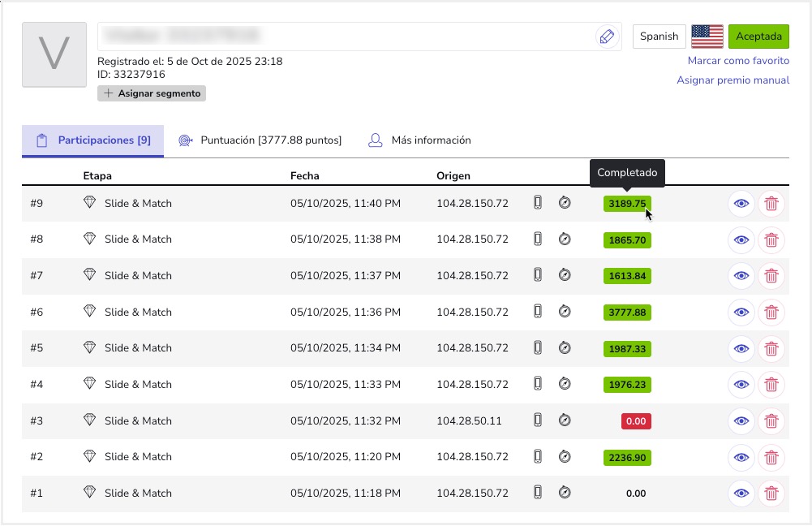Image resolution: width=812 pixels, height=526 pixels.
Task: View participation #9 with the eye icon
Action: coord(741,204)
